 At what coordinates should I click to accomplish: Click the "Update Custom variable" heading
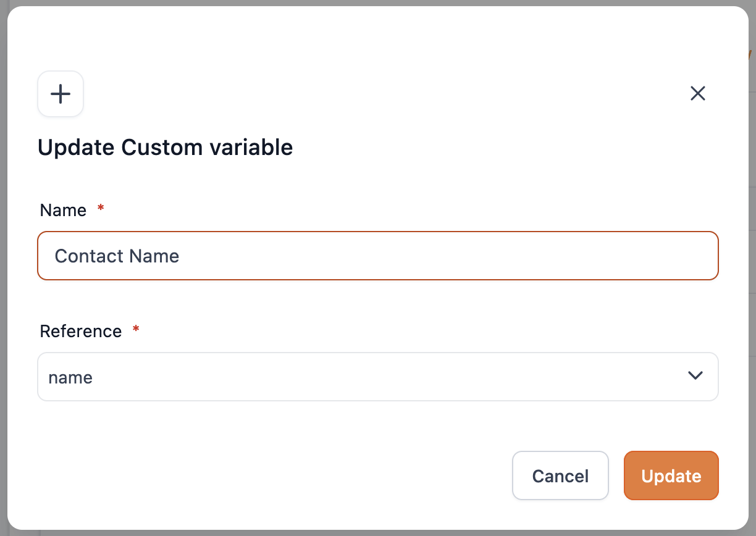pyautogui.click(x=165, y=148)
